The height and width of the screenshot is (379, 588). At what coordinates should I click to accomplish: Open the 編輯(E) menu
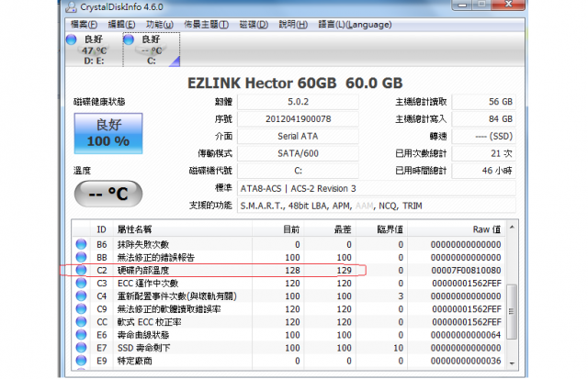121,25
